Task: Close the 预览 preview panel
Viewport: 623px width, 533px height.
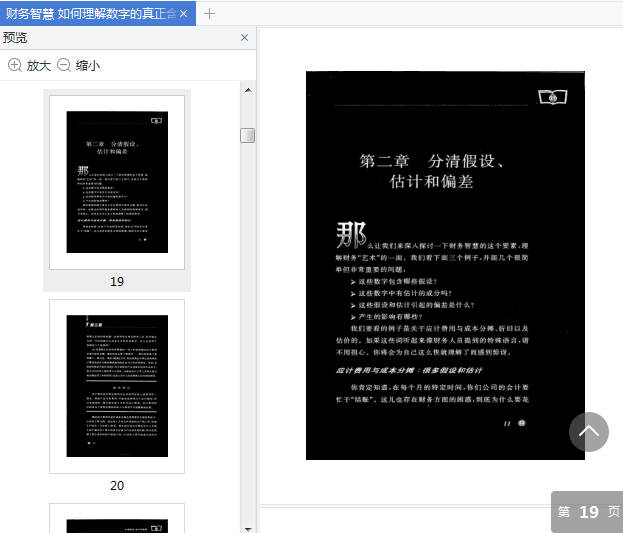Action: 245,38
